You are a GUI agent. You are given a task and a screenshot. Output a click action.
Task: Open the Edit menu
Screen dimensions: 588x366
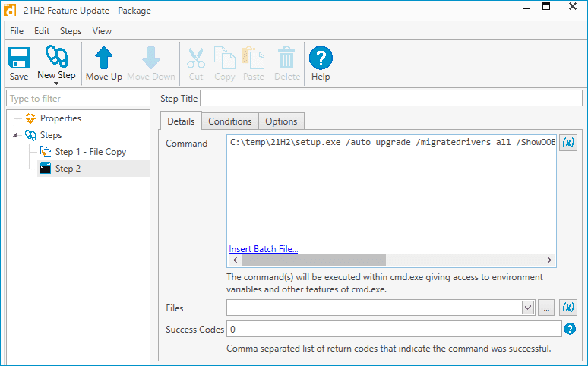click(42, 31)
